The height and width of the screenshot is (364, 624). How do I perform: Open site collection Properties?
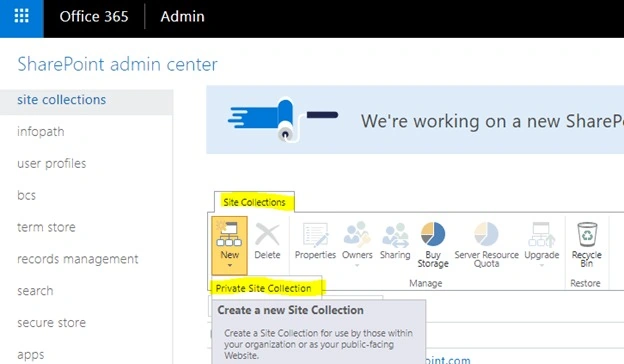pyautogui.click(x=315, y=241)
